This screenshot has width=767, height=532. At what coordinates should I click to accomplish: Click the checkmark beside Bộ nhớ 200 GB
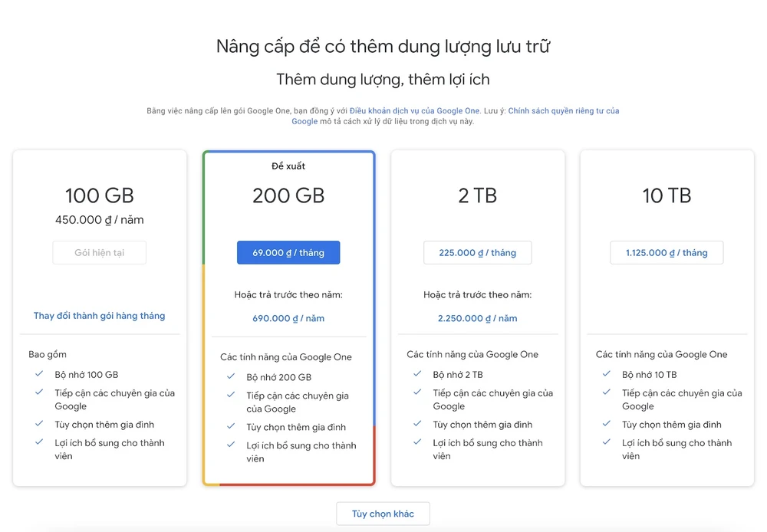click(231, 376)
